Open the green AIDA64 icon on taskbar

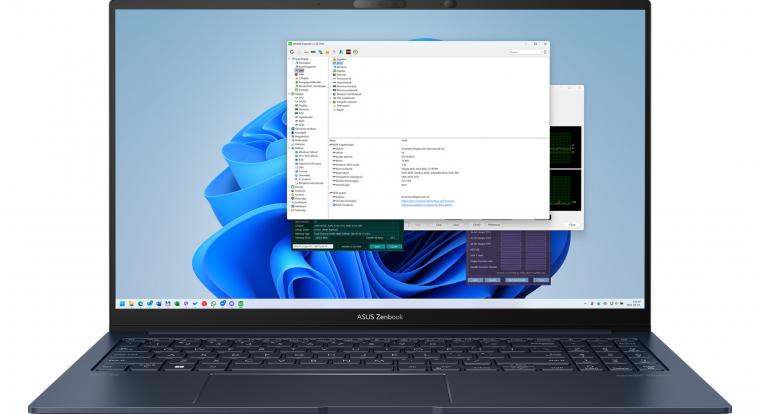coord(240,304)
